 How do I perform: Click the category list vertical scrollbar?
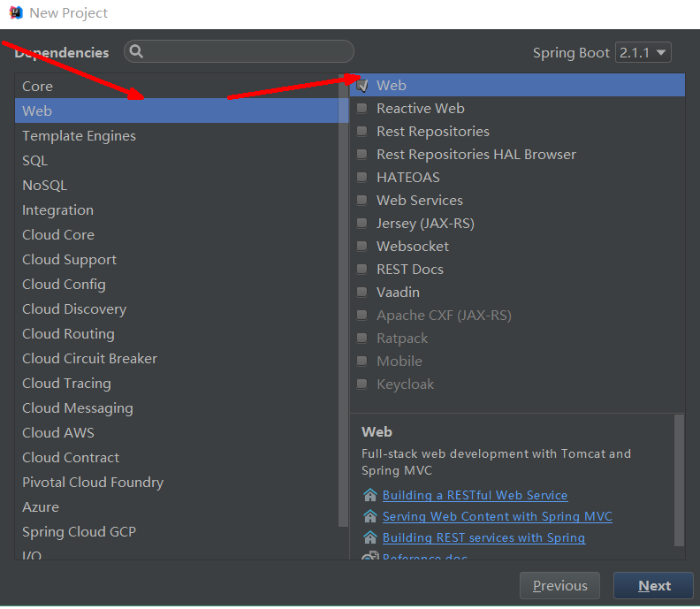343,301
